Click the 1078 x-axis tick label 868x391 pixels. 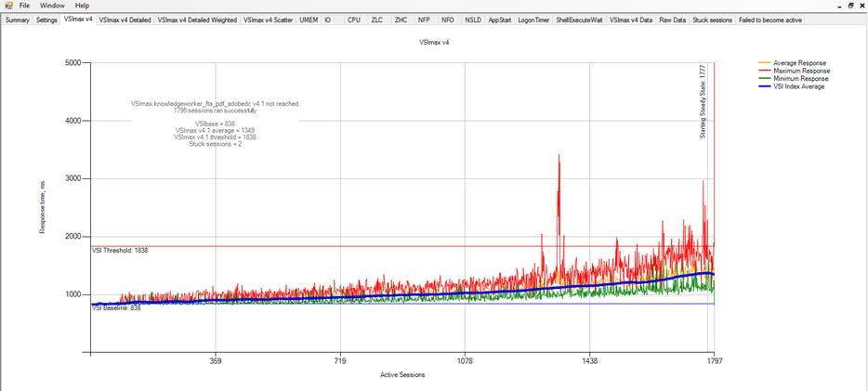[465, 361]
